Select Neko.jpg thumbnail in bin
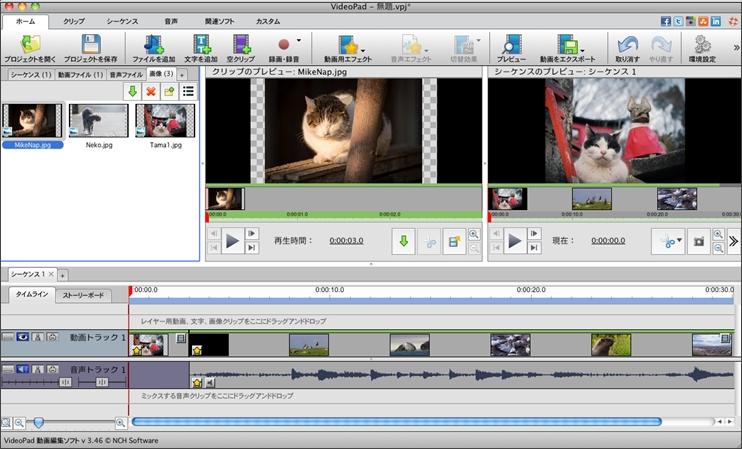 tap(98, 121)
